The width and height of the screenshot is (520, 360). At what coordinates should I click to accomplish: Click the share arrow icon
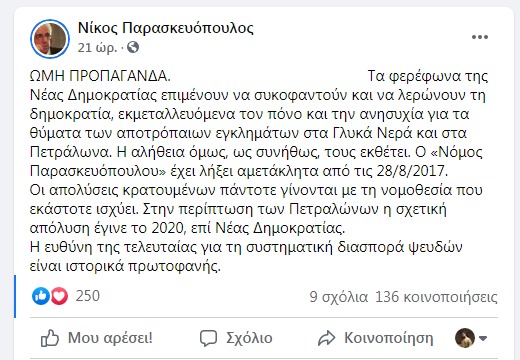coord(326,338)
